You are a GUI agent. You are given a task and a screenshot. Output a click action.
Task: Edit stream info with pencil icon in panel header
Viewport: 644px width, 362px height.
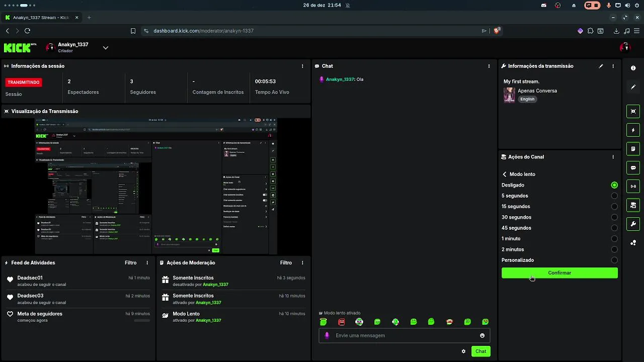(x=601, y=66)
